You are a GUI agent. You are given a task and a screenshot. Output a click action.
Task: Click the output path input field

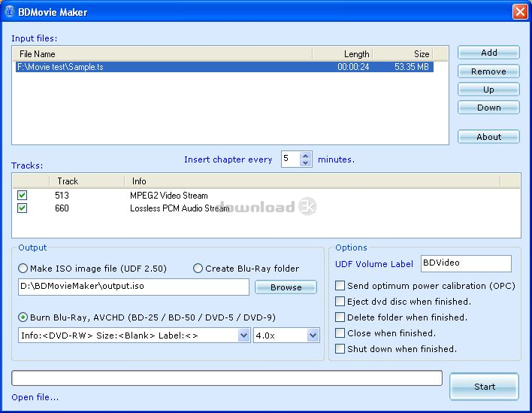[x=133, y=287]
